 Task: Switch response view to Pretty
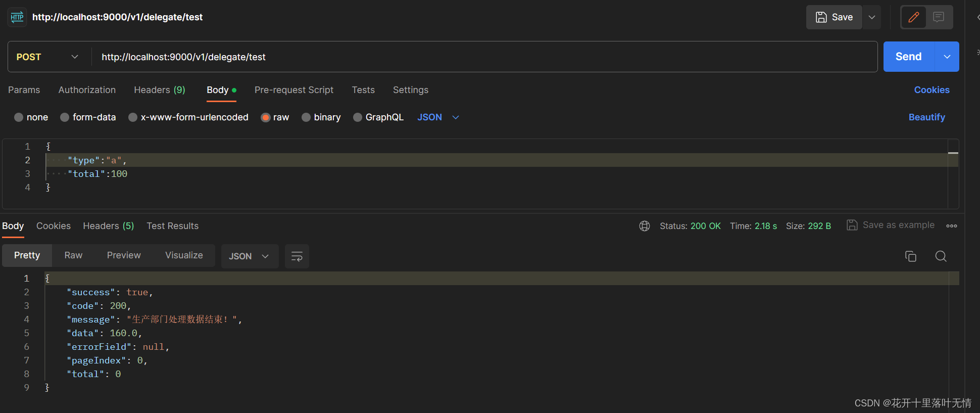(27, 256)
